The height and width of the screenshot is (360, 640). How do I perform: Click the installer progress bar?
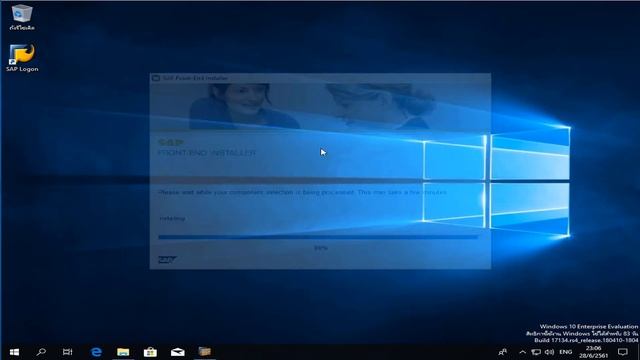pos(318,237)
